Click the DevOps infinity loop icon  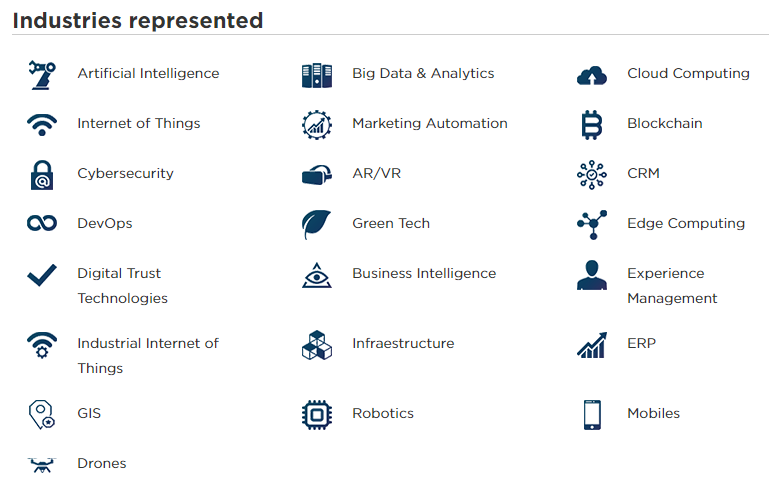coord(42,223)
